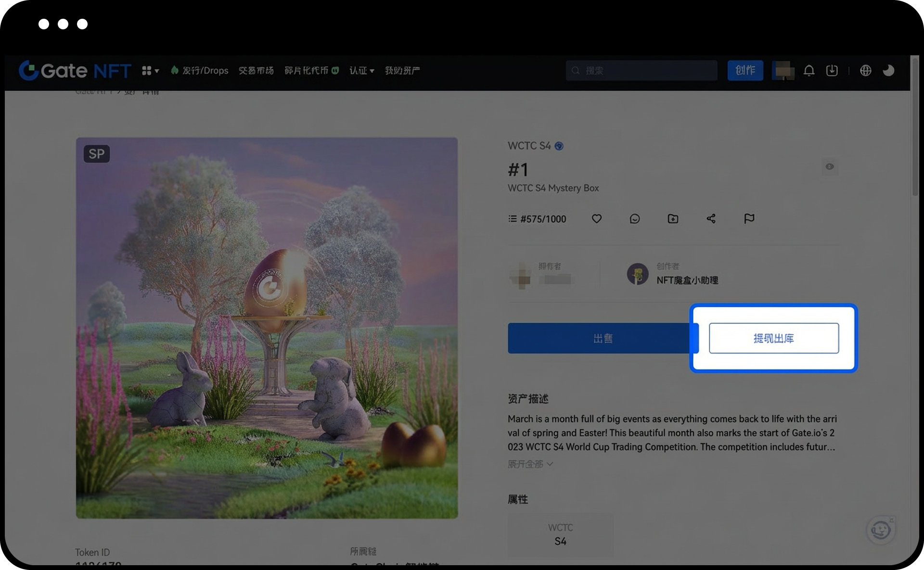This screenshot has height=570, width=924.
Task: Open the language globe icon
Action: (865, 71)
